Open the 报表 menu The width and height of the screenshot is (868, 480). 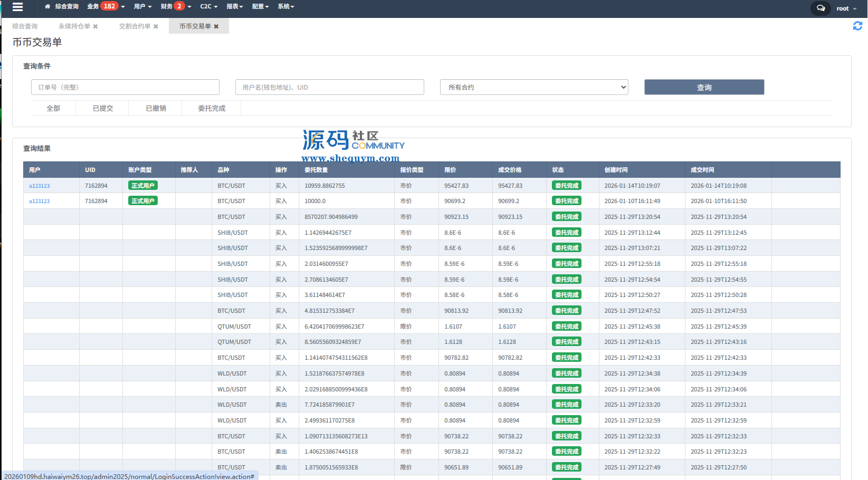[x=234, y=7]
